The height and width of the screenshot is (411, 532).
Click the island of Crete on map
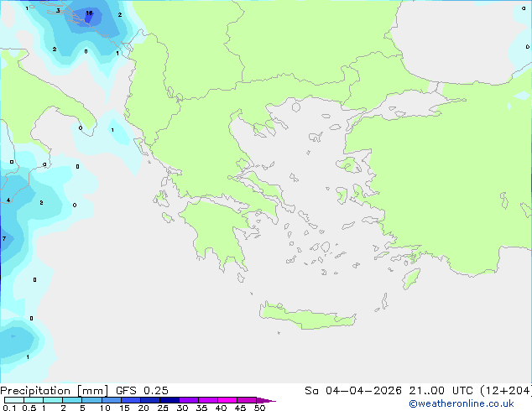click(307, 316)
